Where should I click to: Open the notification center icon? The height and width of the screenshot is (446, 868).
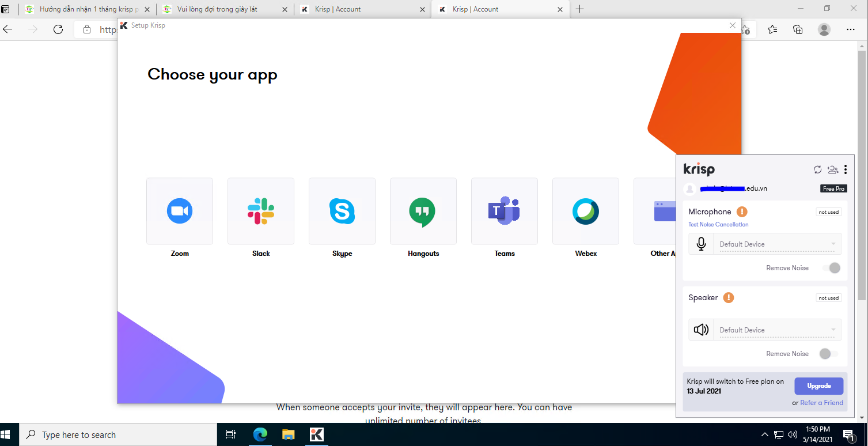click(x=848, y=434)
